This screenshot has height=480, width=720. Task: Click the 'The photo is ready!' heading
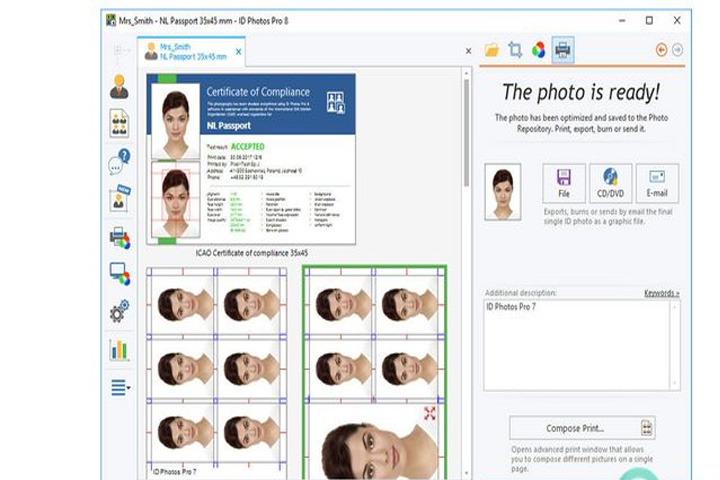pyautogui.click(x=581, y=92)
